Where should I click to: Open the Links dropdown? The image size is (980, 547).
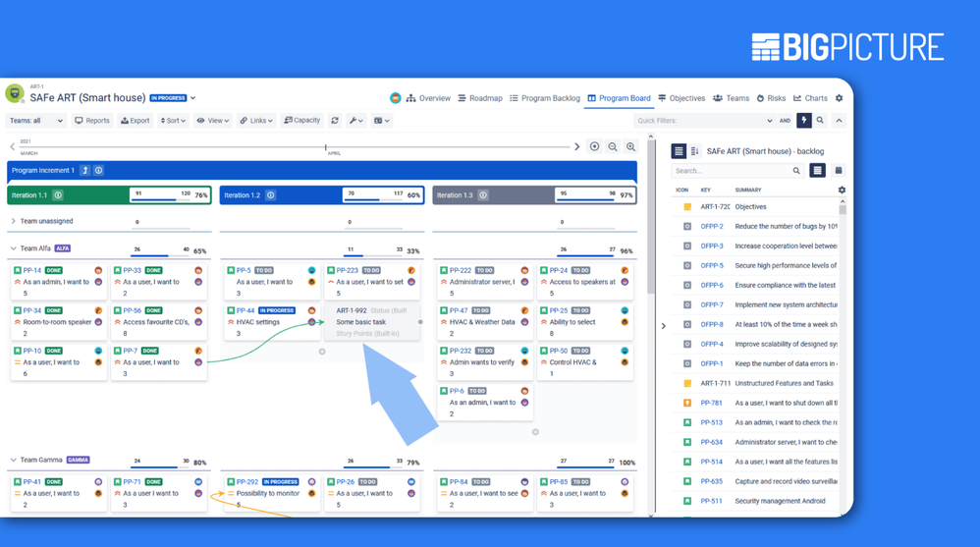pyautogui.click(x=256, y=121)
